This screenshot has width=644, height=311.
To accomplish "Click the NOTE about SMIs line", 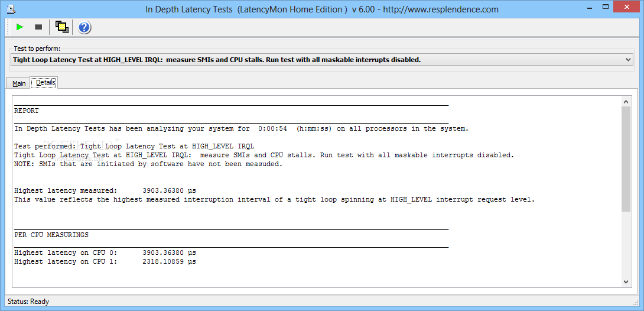I will 149,164.
